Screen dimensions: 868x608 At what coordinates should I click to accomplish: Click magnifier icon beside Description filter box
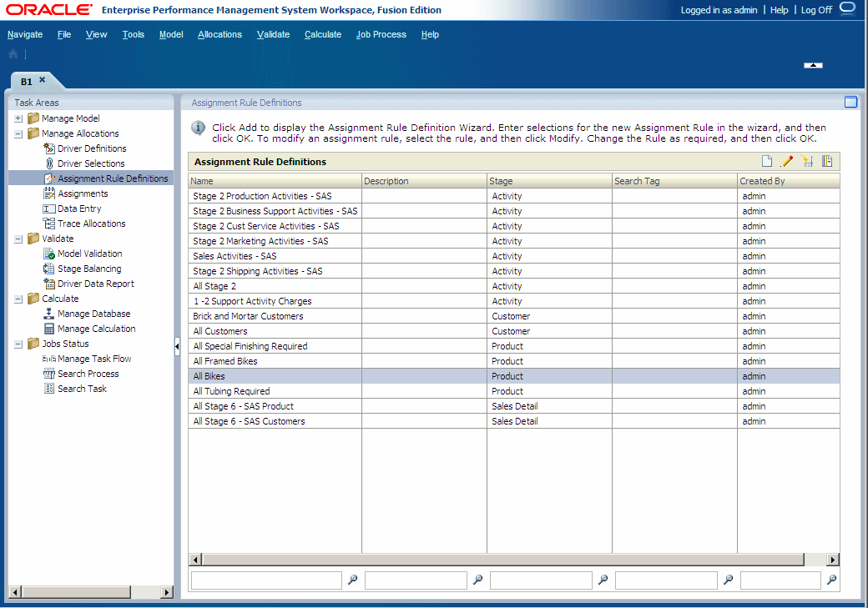(x=477, y=580)
